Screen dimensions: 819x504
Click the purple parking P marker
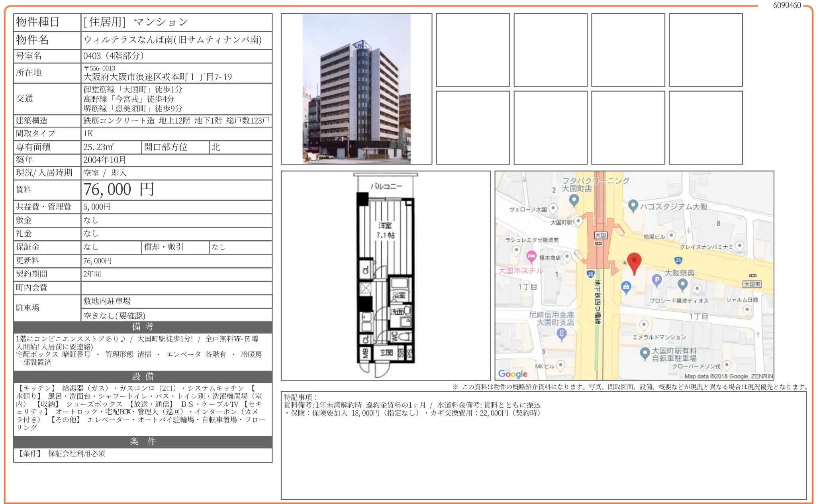click(656, 280)
